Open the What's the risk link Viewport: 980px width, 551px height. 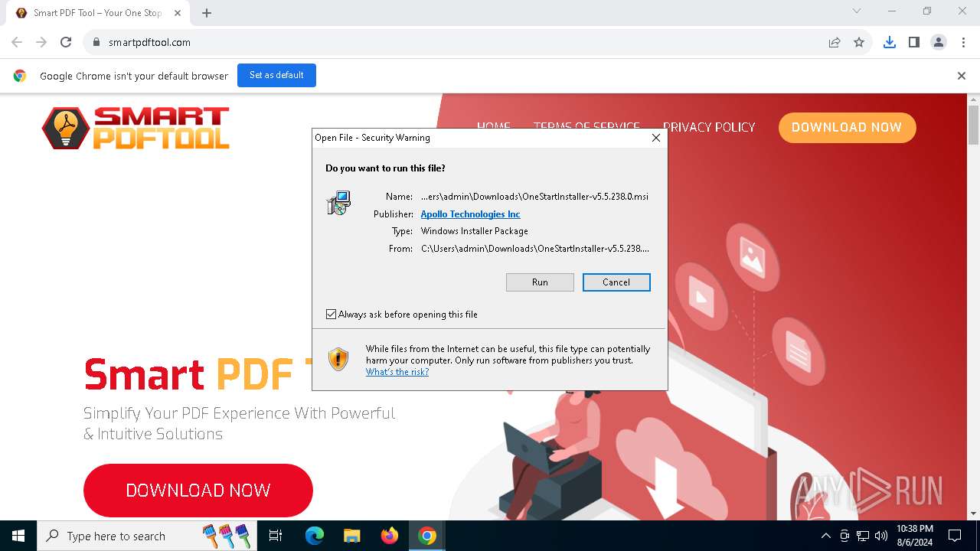pos(397,372)
